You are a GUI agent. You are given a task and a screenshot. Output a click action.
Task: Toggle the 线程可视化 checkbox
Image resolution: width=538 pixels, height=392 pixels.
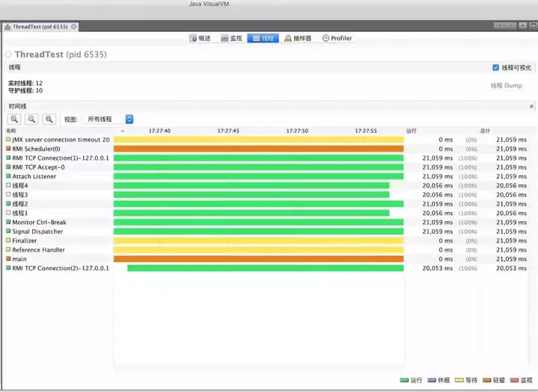[x=495, y=67]
